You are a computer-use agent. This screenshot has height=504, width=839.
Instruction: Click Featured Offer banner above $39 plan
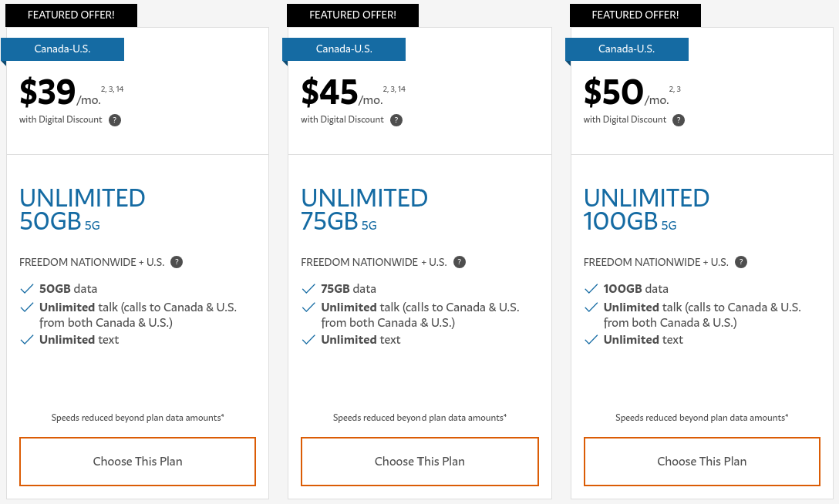coord(71,15)
